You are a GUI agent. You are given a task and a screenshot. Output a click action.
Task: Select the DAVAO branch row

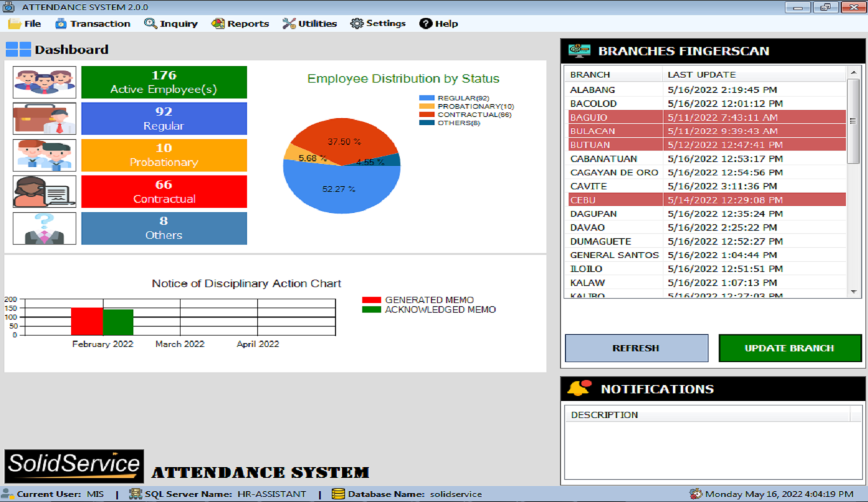click(x=705, y=227)
